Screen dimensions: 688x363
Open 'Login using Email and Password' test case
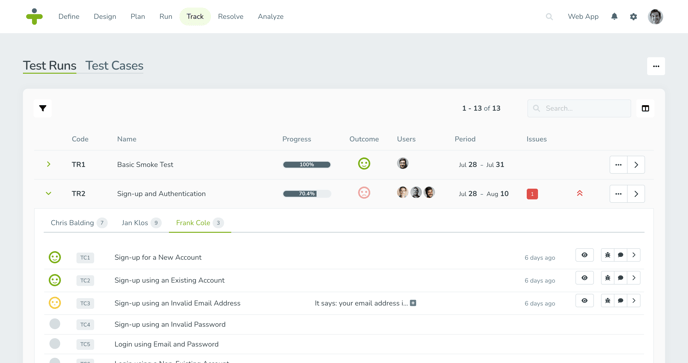pos(166,344)
